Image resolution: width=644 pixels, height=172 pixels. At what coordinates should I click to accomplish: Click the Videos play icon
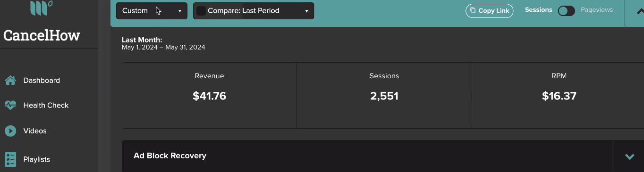coord(10,131)
